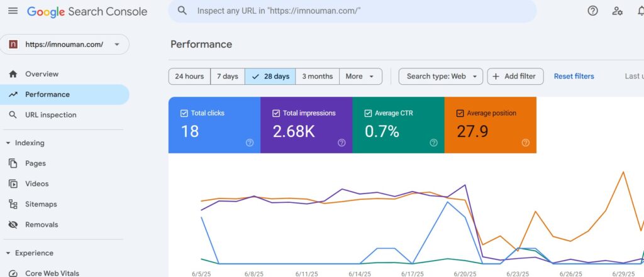Click the 6/29/25 chart date label
This screenshot has height=277, width=644.
(623, 274)
